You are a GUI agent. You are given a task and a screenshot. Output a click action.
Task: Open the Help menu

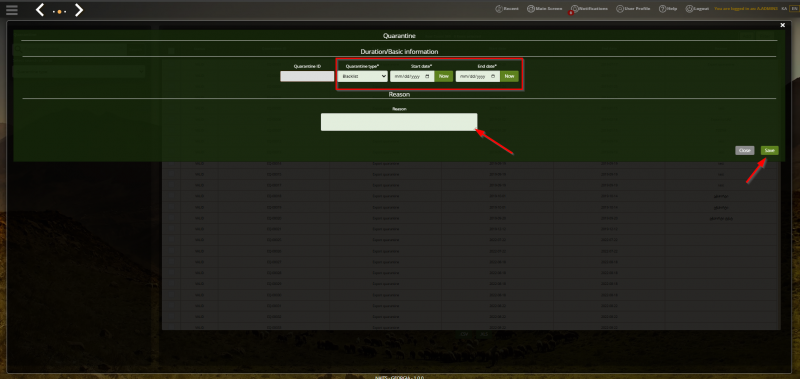(x=668, y=9)
